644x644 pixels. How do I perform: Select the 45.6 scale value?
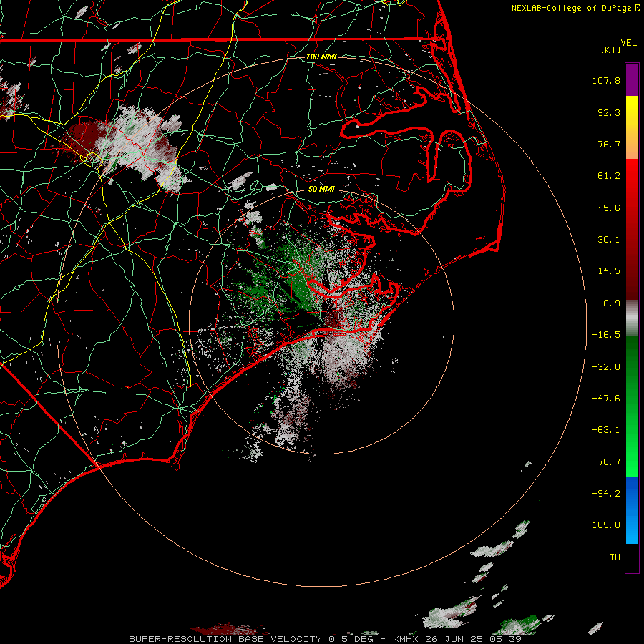[609, 208]
